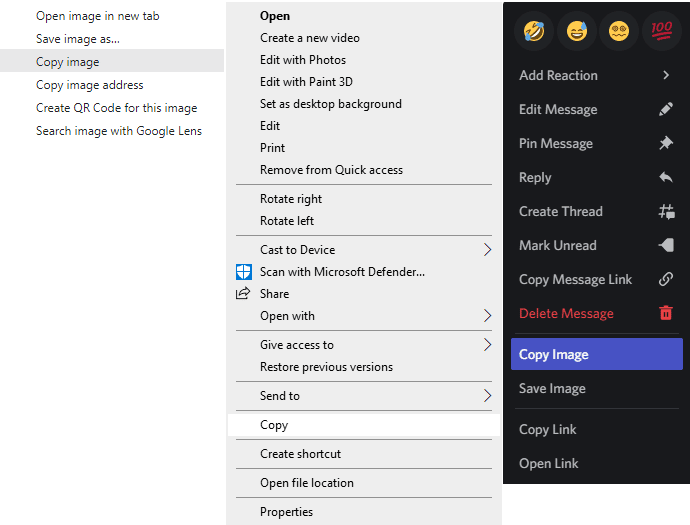
Task: Choose Copy image address
Action: coord(90,84)
